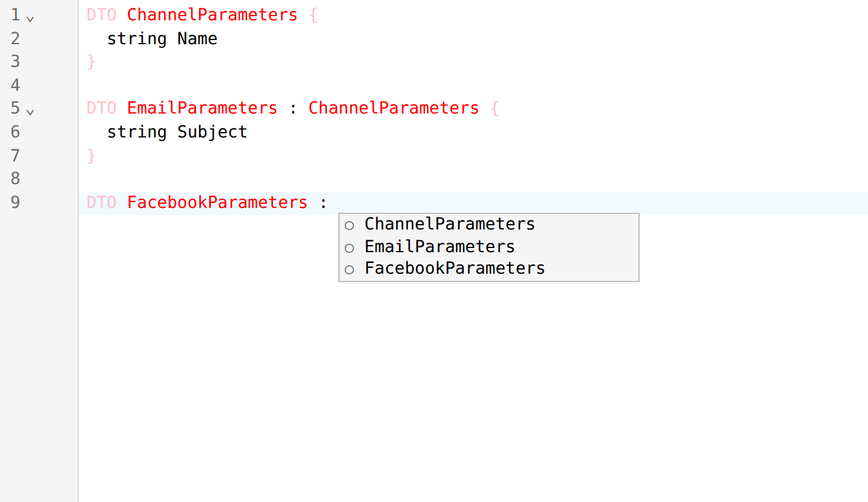Click the 'string Name' text on line 2

coord(162,39)
